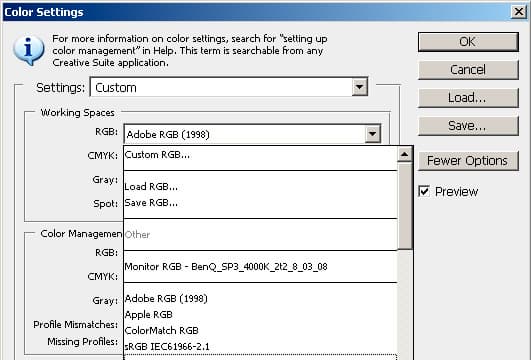Choose Custom RGB... from the list
The width and height of the screenshot is (531, 360).
point(260,155)
